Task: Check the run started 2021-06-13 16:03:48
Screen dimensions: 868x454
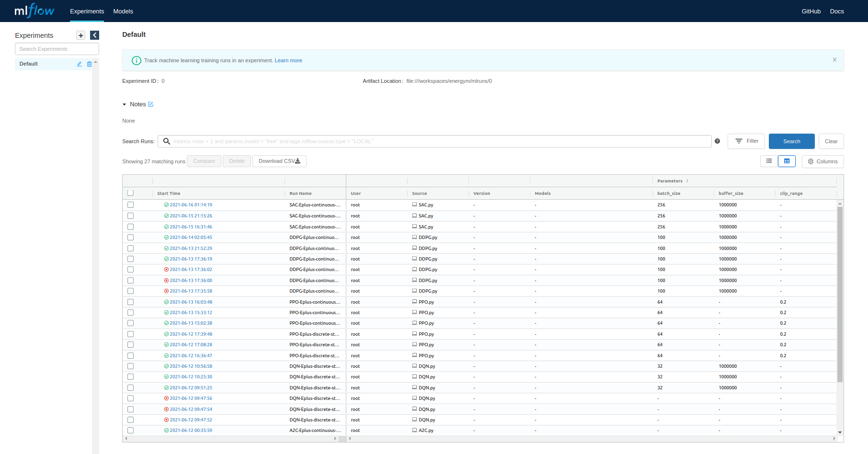Action: pyautogui.click(x=130, y=302)
